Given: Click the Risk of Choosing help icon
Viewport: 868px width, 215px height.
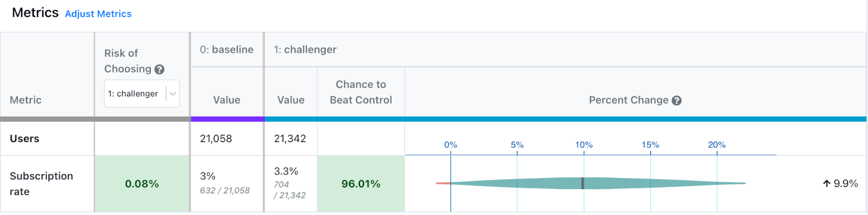Looking at the screenshot, I should (159, 69).
